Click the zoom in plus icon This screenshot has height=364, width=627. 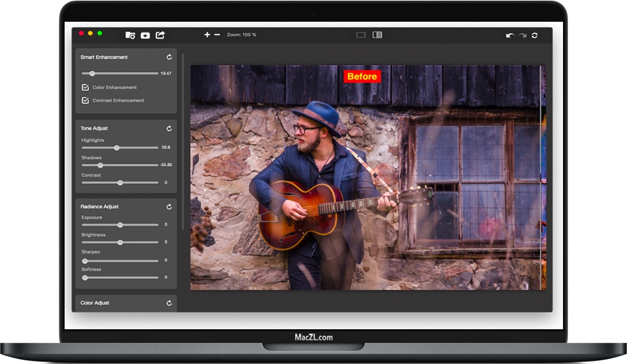tap(207, 35)
